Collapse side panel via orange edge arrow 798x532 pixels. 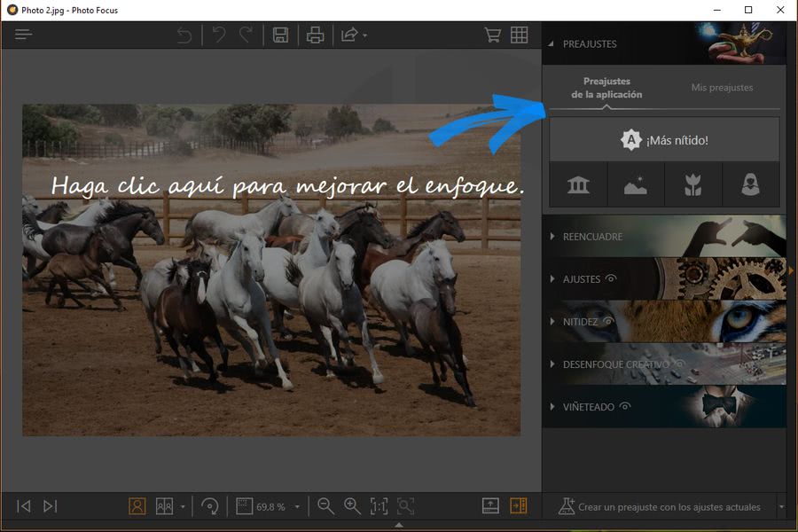[x=791, y=270]
